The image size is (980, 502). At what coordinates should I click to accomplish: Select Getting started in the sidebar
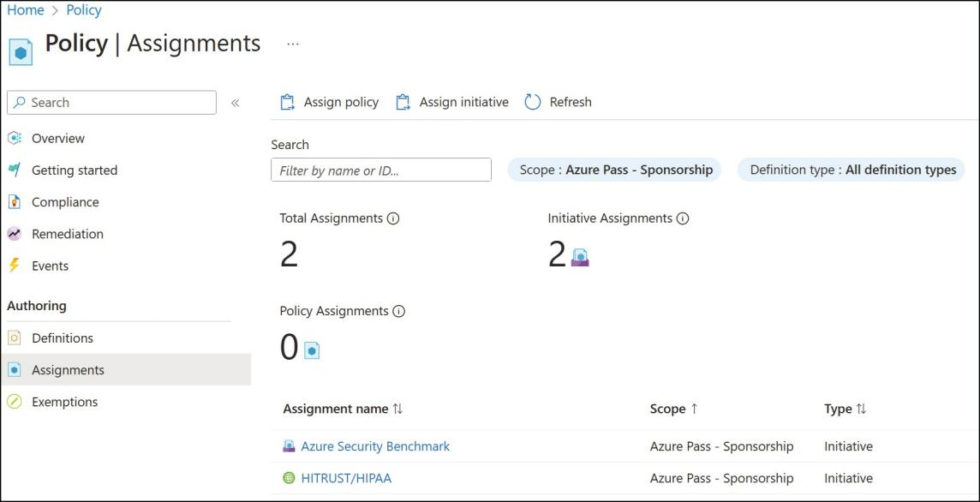(75, 170)
